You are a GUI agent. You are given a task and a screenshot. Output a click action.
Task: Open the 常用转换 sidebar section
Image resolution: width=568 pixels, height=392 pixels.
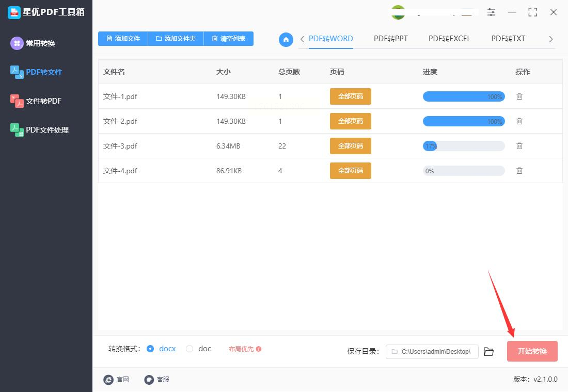coord(33,43)
